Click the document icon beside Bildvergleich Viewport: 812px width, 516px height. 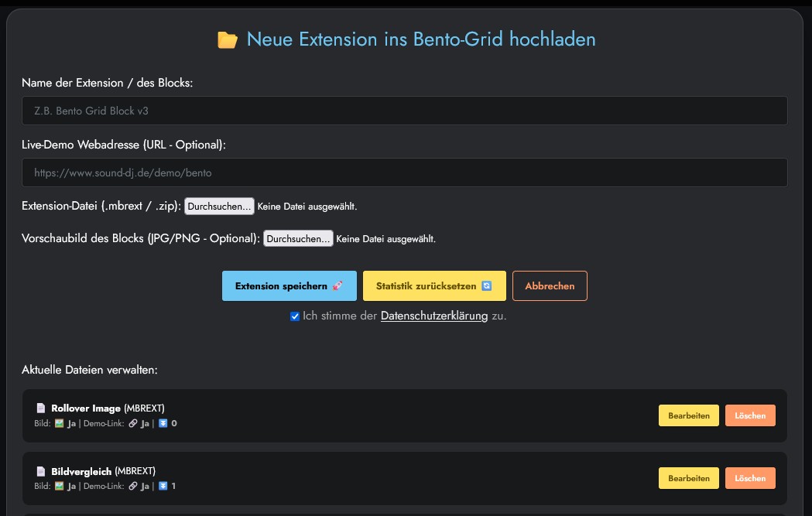tap(41, 471)
